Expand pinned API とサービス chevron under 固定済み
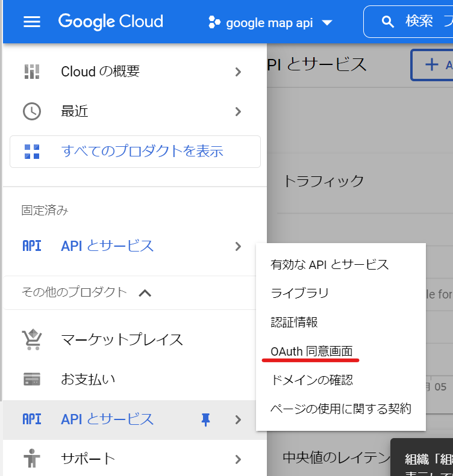This screenshot has width=453, height=476. pos(238,247)
